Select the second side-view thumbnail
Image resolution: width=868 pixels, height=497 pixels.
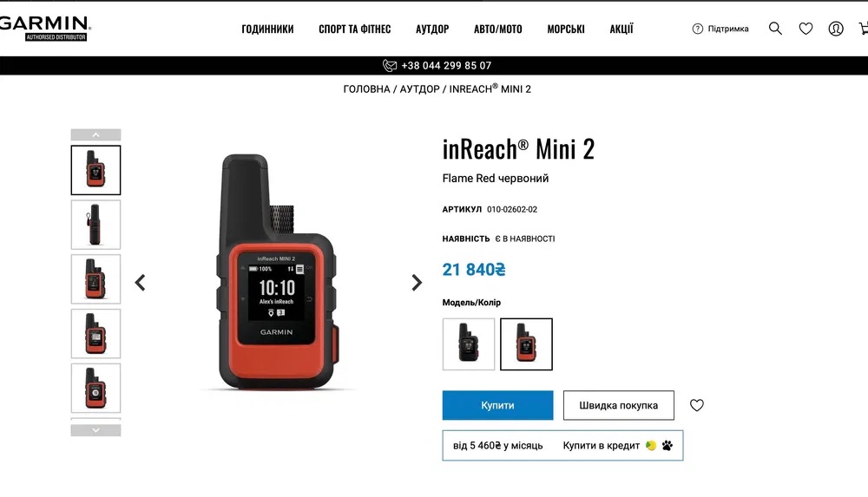95,225
